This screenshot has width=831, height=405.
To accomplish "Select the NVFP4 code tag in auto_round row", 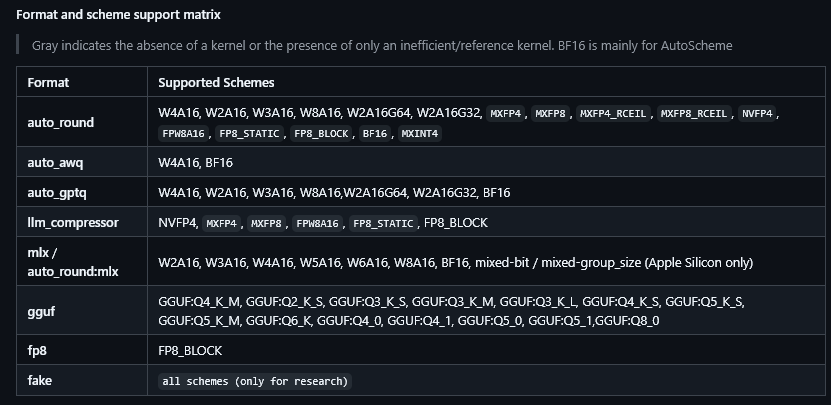I will click(757, 113).
